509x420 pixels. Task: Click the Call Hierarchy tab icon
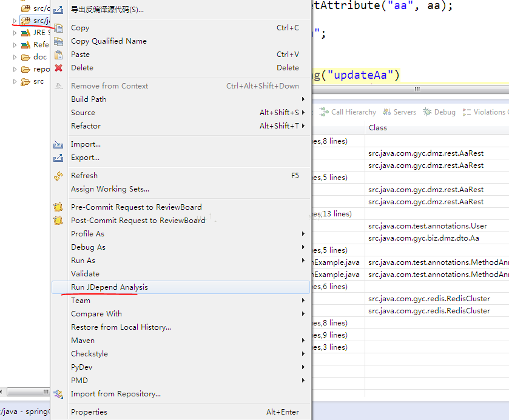(323, 112)
